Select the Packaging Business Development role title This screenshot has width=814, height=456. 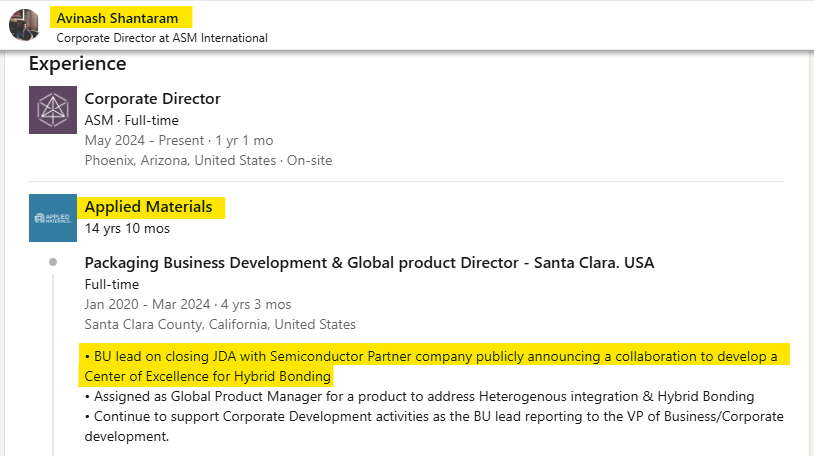(x=369, y=263)
